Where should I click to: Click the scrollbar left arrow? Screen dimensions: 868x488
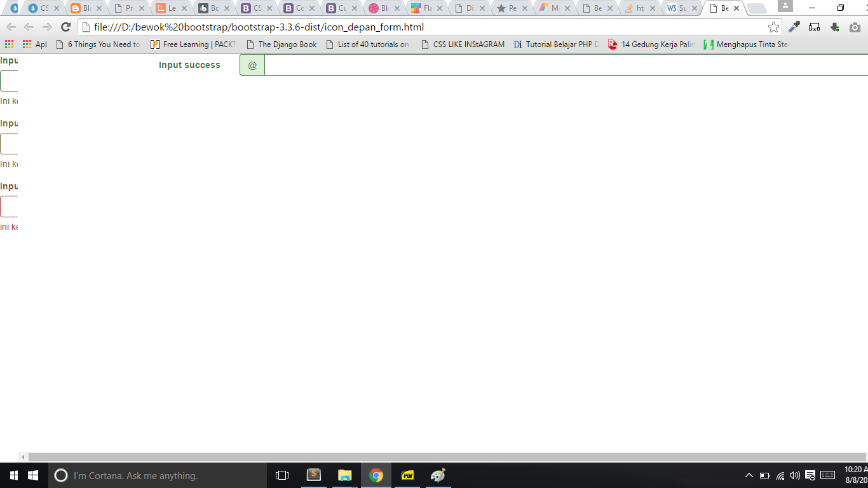click(x=23, y=457)
